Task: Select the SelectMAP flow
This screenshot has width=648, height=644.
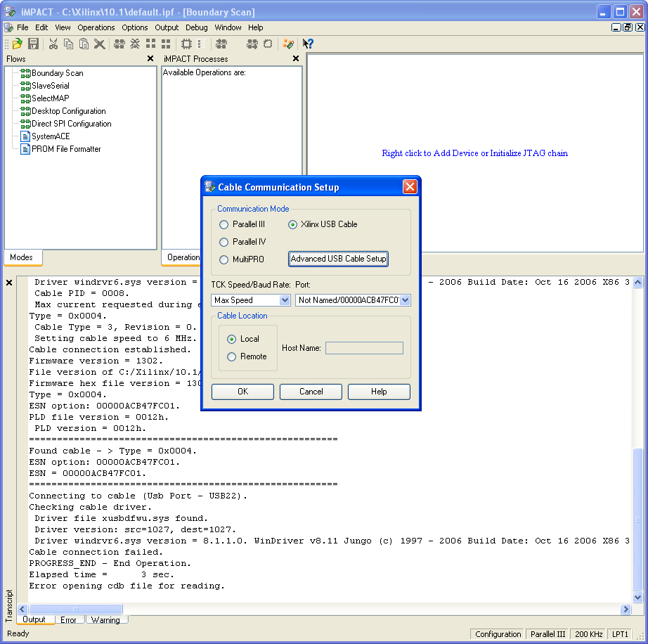Action: tap(51, 98)
